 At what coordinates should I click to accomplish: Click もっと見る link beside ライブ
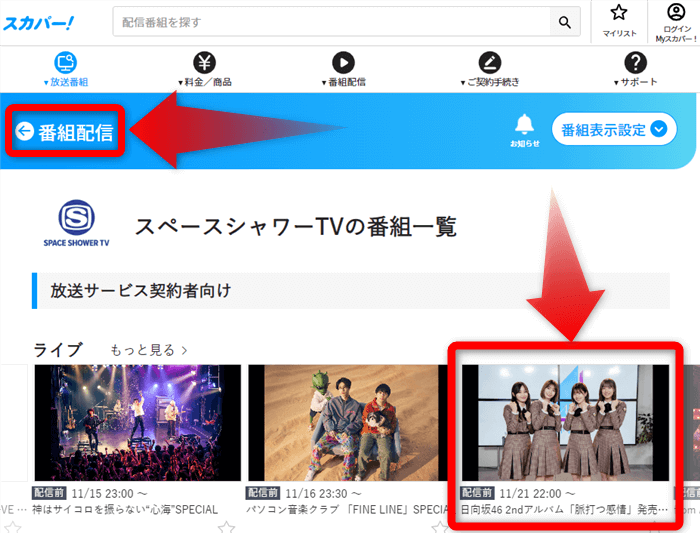(x=149, y=350)
